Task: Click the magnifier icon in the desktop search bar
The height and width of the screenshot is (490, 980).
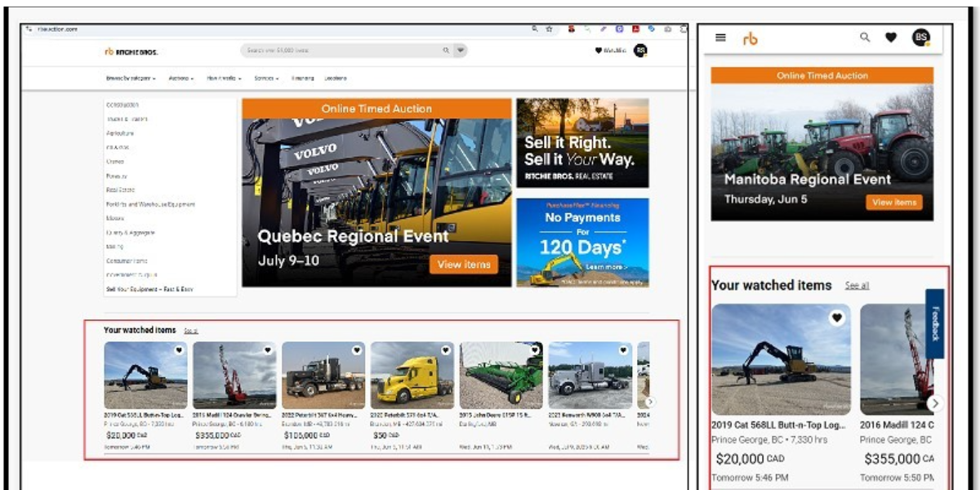Action: 446,49
